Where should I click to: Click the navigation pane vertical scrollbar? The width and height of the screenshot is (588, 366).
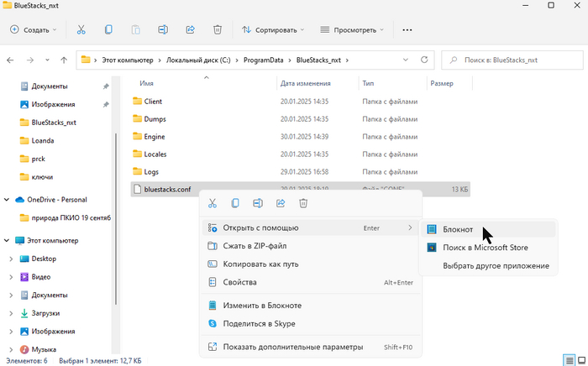[x=116, y=219]
